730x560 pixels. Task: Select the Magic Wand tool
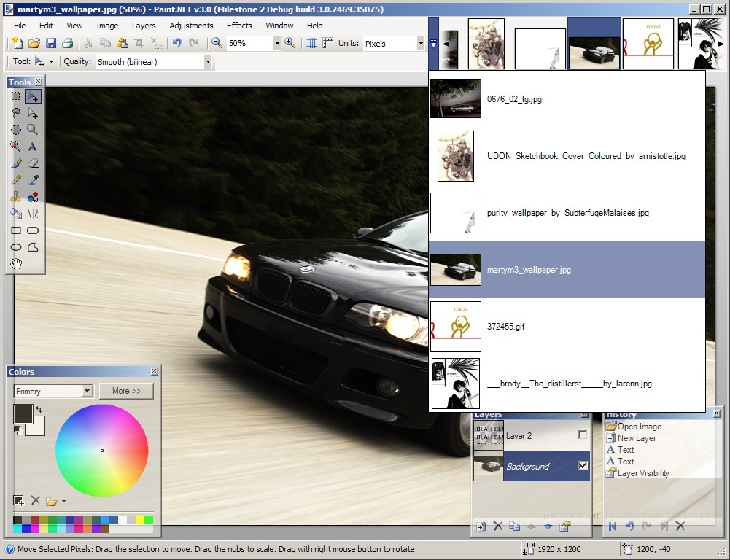15,146
